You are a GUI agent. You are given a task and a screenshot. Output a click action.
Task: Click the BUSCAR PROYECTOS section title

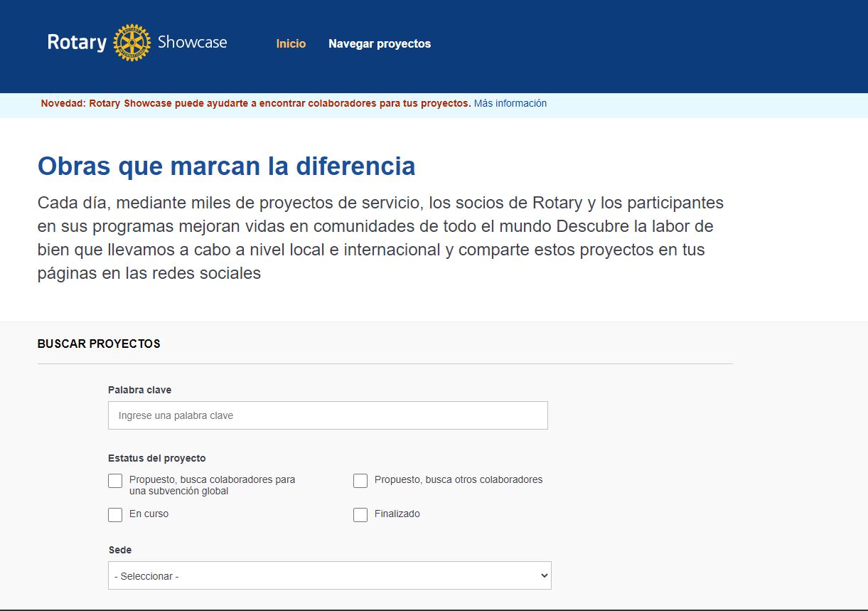[99, 344]
